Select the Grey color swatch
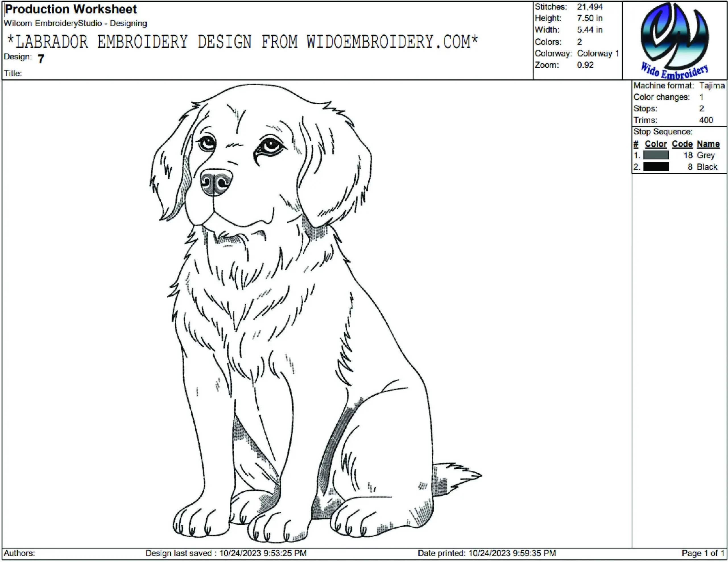Viewport: 728px width, 562px height. pyautogui.click(x=656, y=155)
